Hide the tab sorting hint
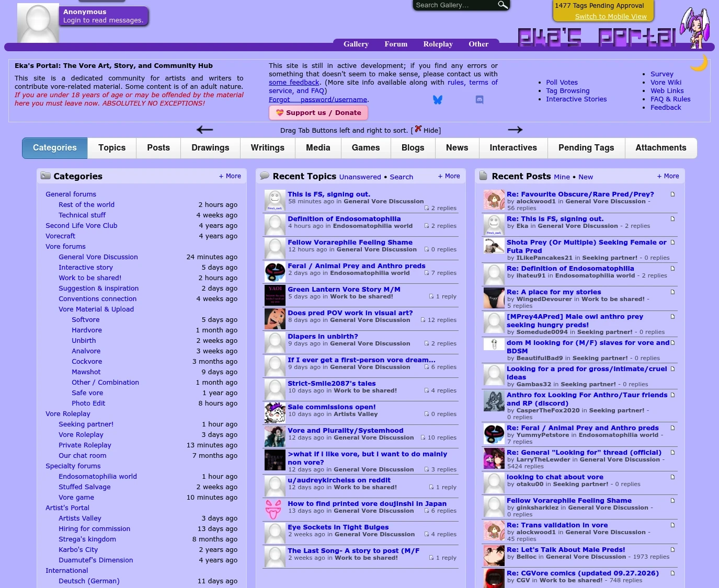The image size is (719, 588). tap(428, 130)
